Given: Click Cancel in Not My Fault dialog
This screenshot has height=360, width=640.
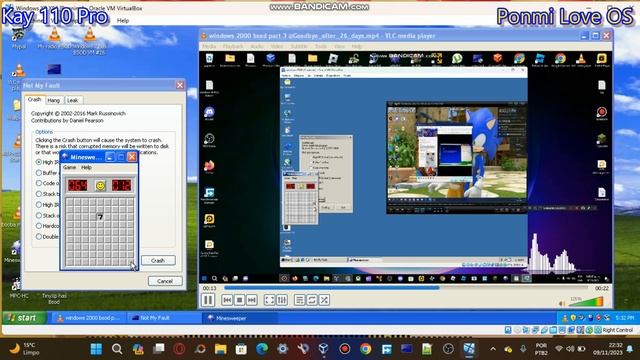Looking at the screenshot, I should coord(165,281).
